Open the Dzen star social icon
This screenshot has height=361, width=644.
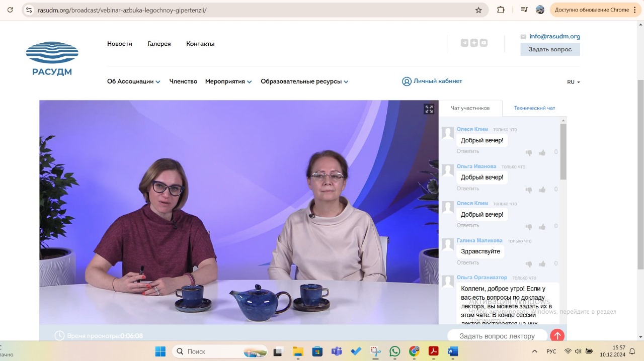(474, 43)
